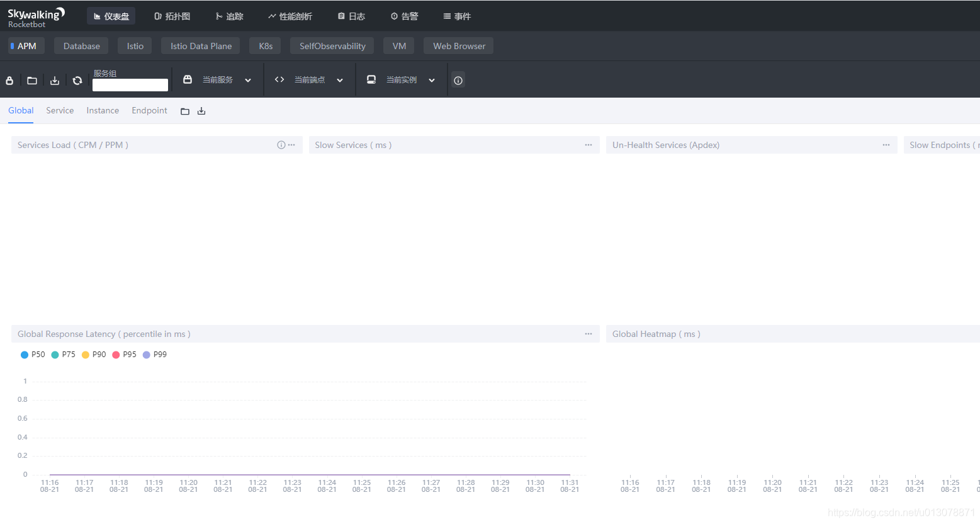The width and height of the screenshot is (980, 524).
Task: Switch to the Global sub-tab
Action: point(21,110)
